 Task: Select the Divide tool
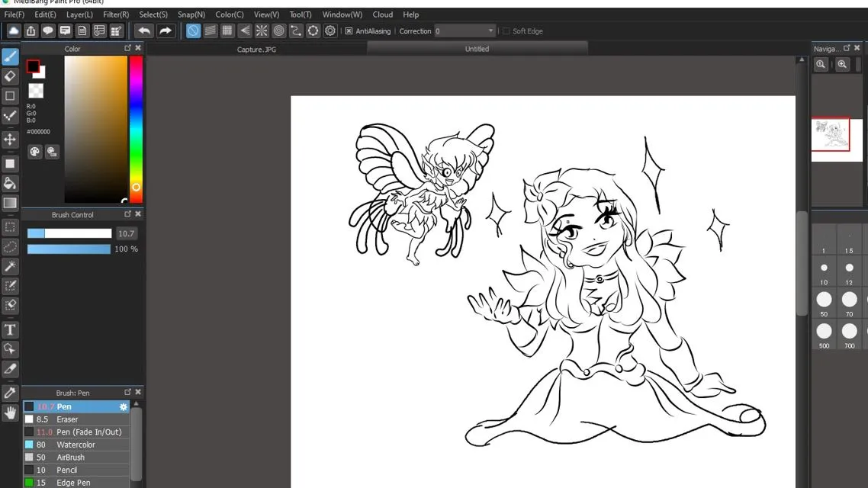pos(10,368)
